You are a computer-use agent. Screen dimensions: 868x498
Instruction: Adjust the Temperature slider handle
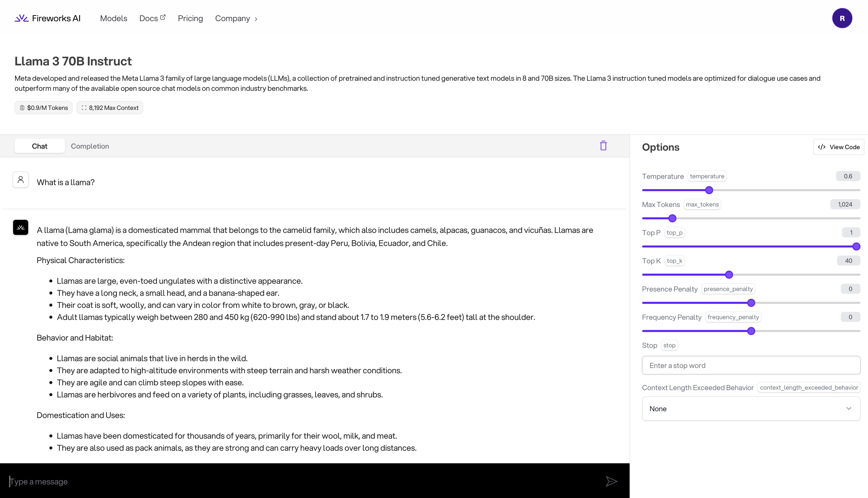tap(709, 190)
